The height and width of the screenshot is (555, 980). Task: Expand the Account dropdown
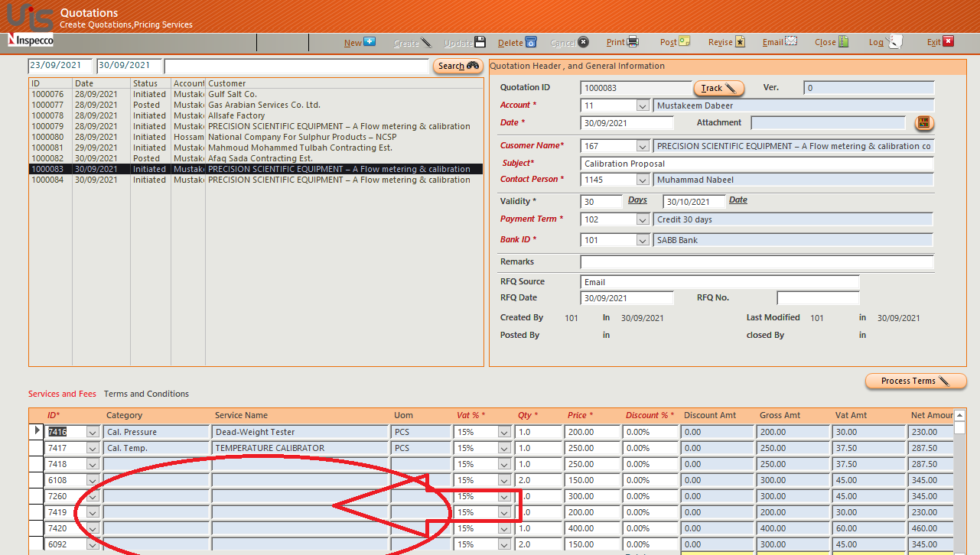tap(643, 105)
